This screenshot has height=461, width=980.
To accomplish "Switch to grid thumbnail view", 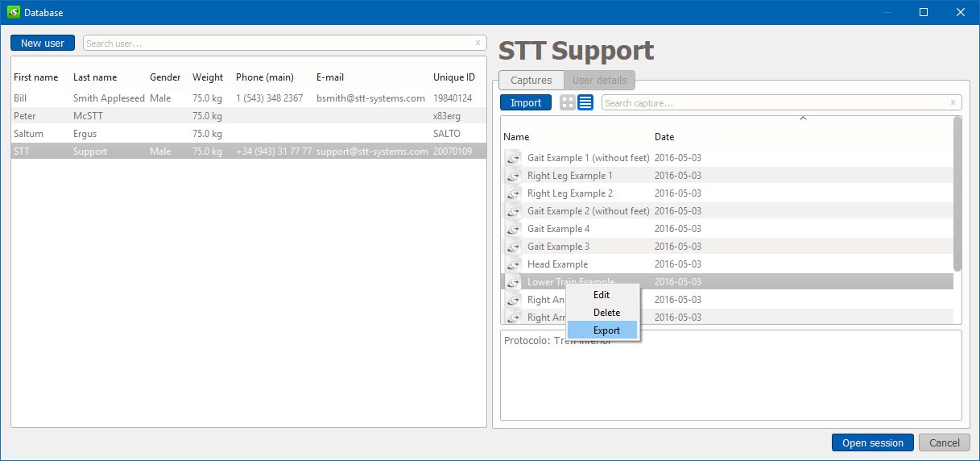I will [x=568, y=102].
